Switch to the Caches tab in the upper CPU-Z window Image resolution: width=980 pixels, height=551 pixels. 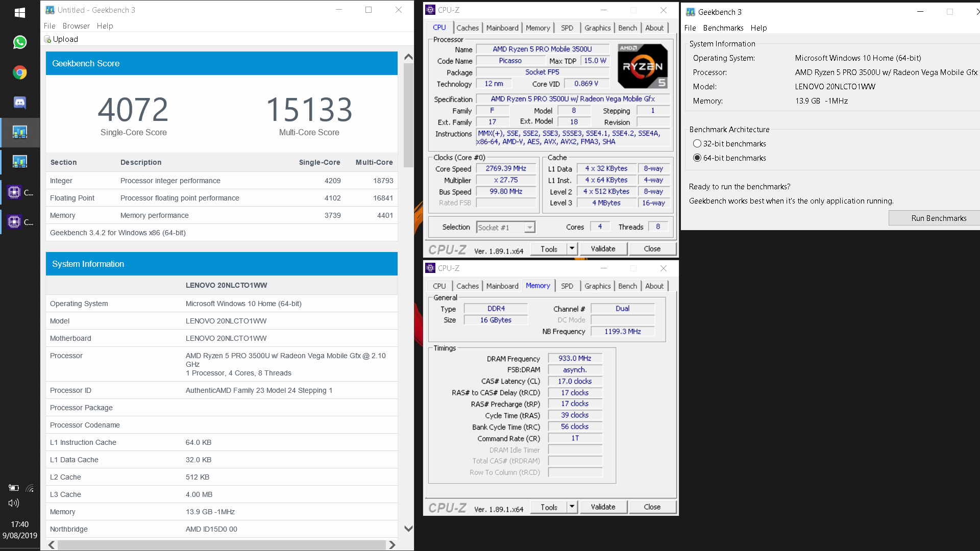click(468, 28)
